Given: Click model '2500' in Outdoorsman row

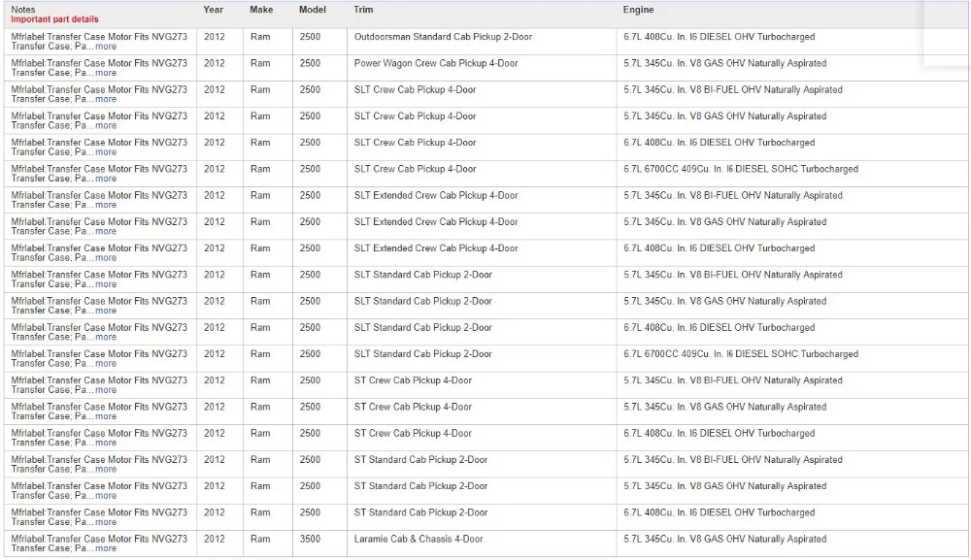Looking at the screenshot, I should [x=311, y=37].
